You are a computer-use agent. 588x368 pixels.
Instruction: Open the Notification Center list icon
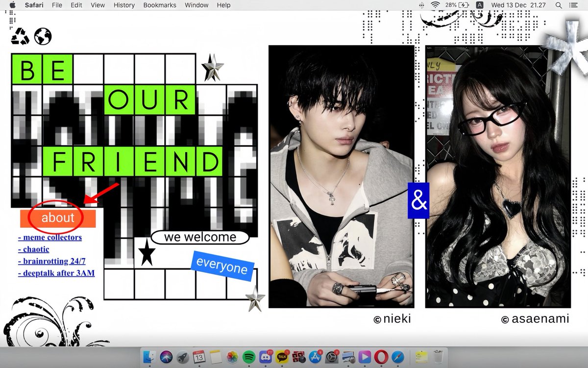click(574, 5)
